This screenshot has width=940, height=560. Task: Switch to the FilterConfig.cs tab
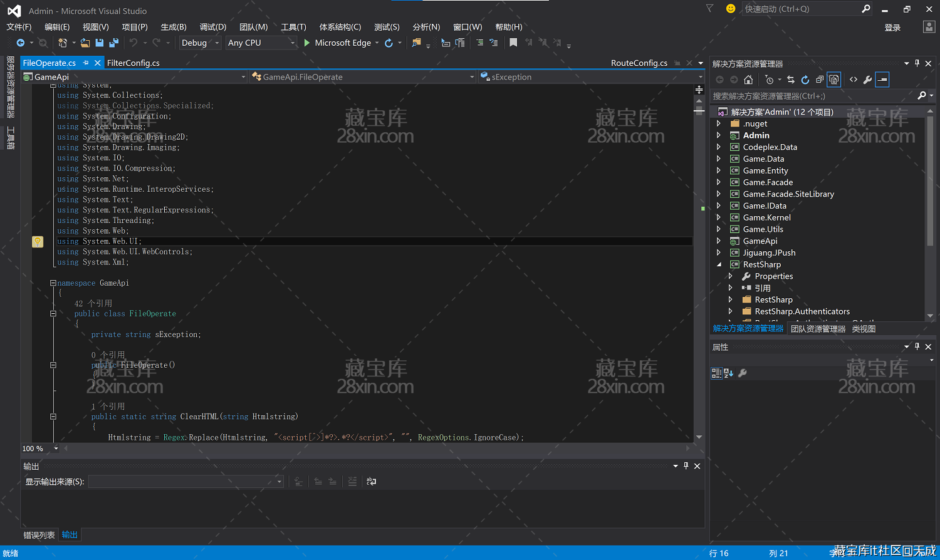point(133,63)
